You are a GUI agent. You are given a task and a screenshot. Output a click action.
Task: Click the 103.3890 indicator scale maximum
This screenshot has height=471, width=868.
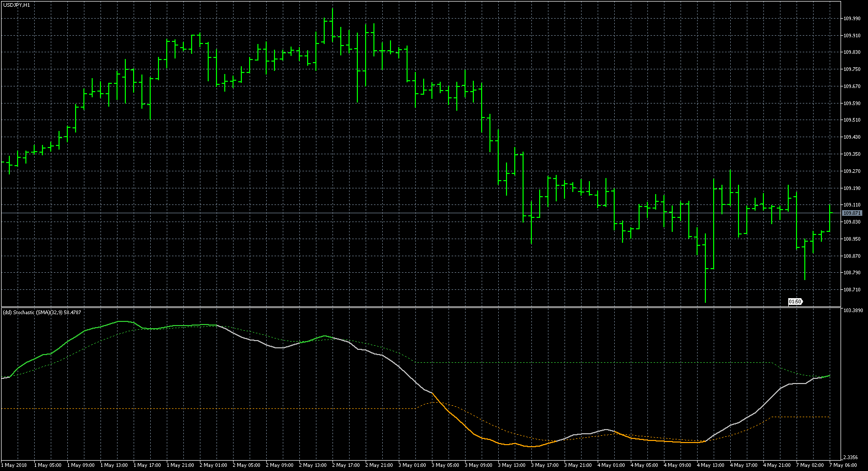tap(853, 311)
